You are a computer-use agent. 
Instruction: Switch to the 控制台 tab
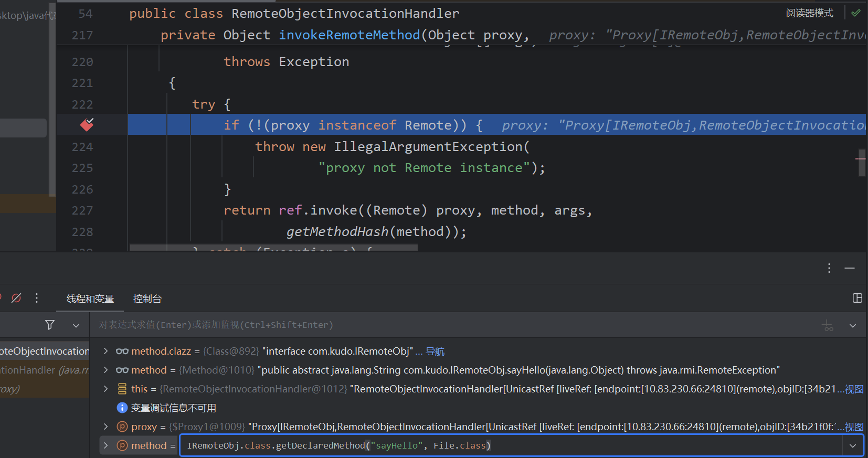tap(147, 299)
